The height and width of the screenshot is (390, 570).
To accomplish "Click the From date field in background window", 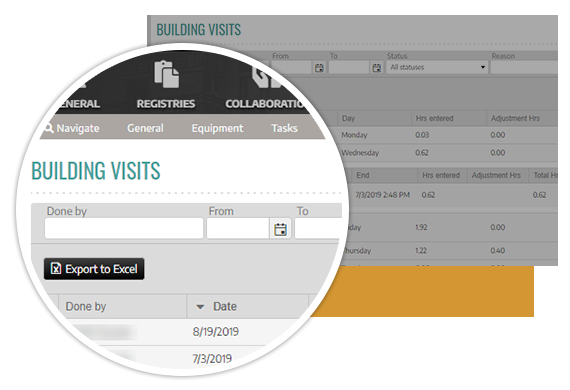I will point(292,68).
